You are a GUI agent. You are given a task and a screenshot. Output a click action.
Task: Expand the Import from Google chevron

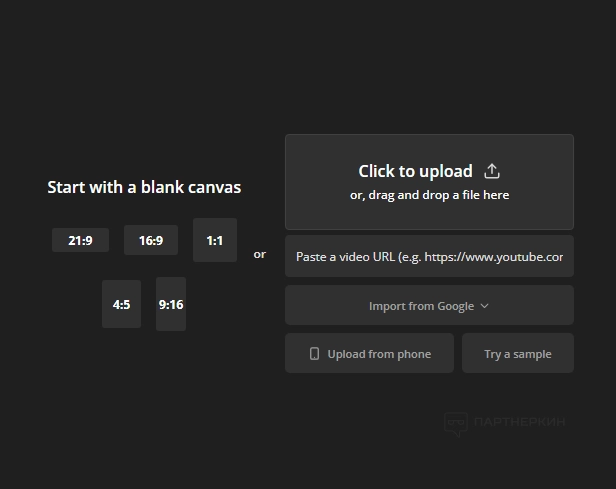pos(485,306)
